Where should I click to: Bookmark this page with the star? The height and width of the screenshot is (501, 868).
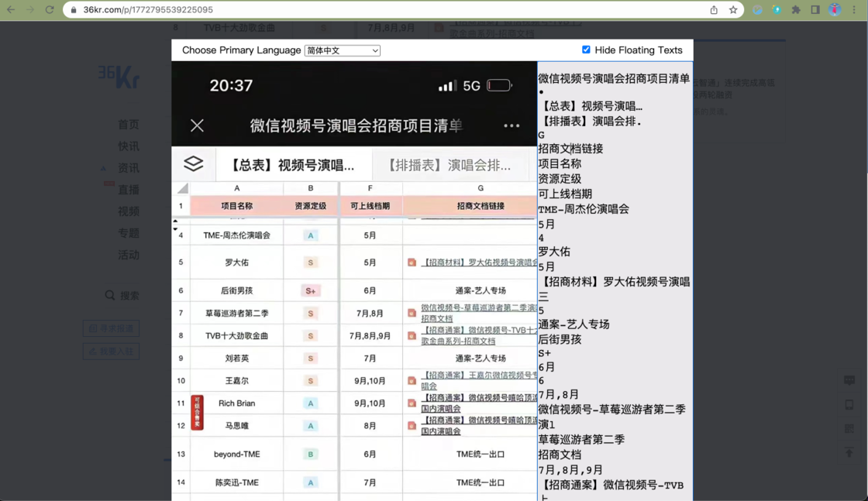733,9
